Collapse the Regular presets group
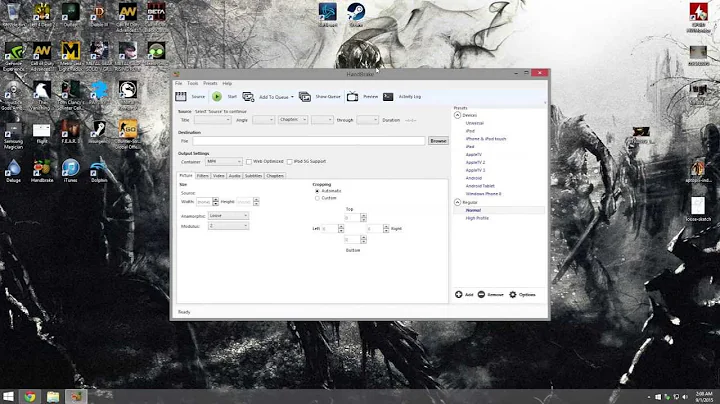Screen dimensions: 720x404 pyautogui.click(x=457, y=202)
